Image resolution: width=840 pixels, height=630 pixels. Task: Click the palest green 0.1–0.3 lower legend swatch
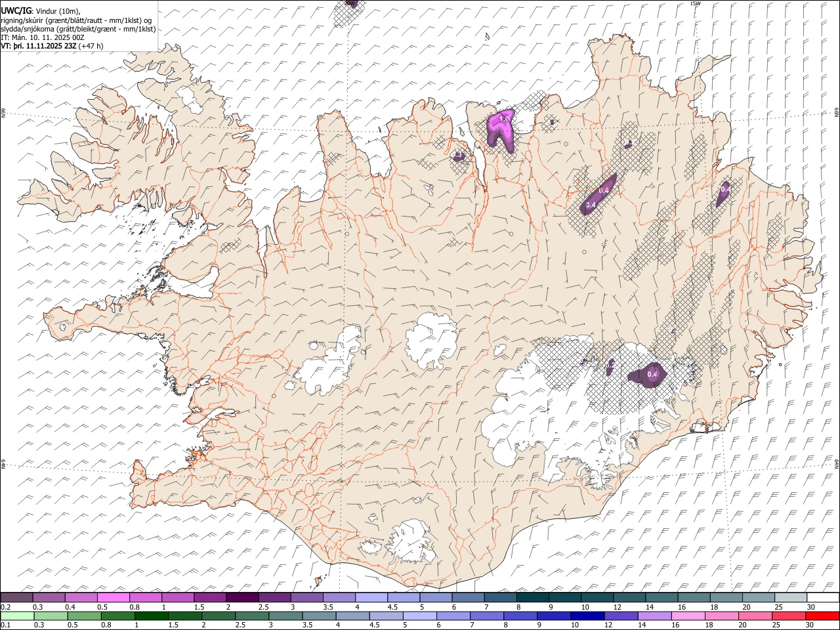17,616
